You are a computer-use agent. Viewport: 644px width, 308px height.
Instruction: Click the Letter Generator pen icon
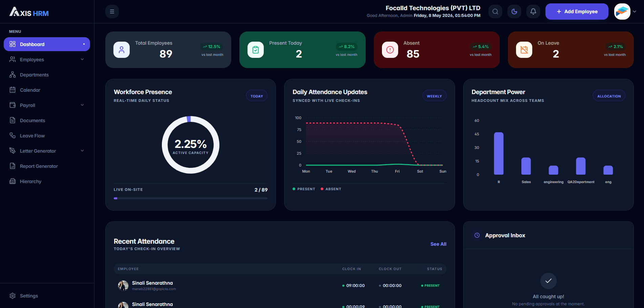click(x=13, y=151)
